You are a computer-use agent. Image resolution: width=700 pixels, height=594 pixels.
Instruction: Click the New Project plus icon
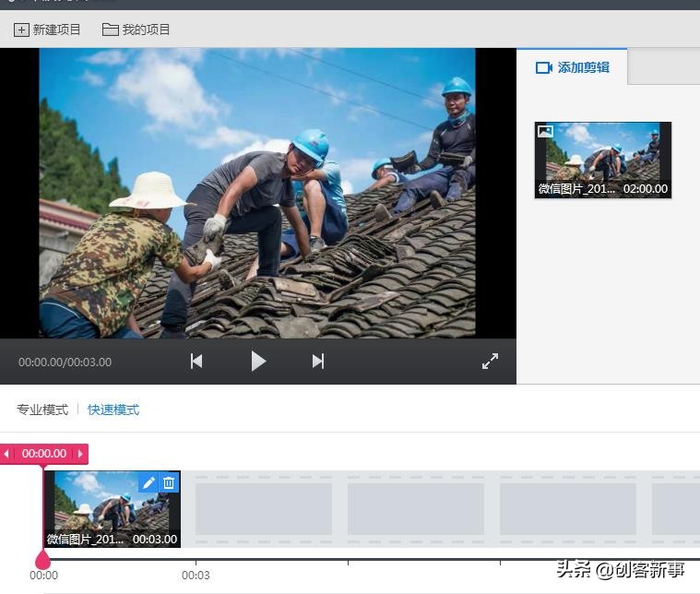21,30
